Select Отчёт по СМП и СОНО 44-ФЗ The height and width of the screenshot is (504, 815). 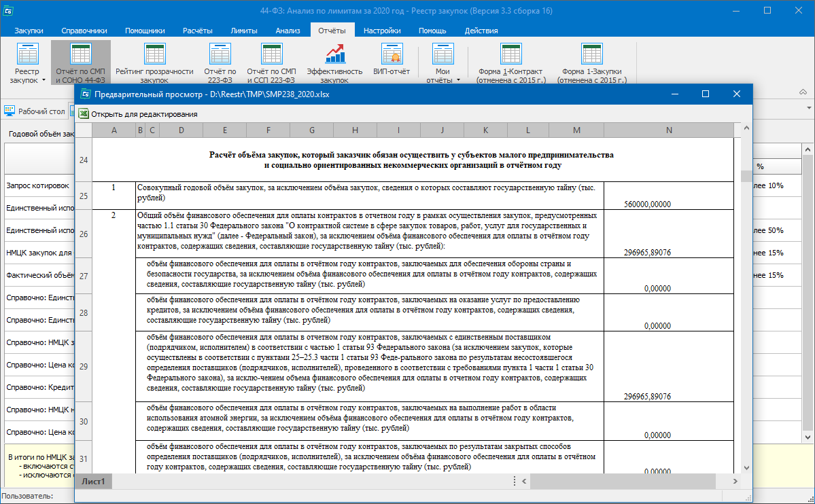81,62
